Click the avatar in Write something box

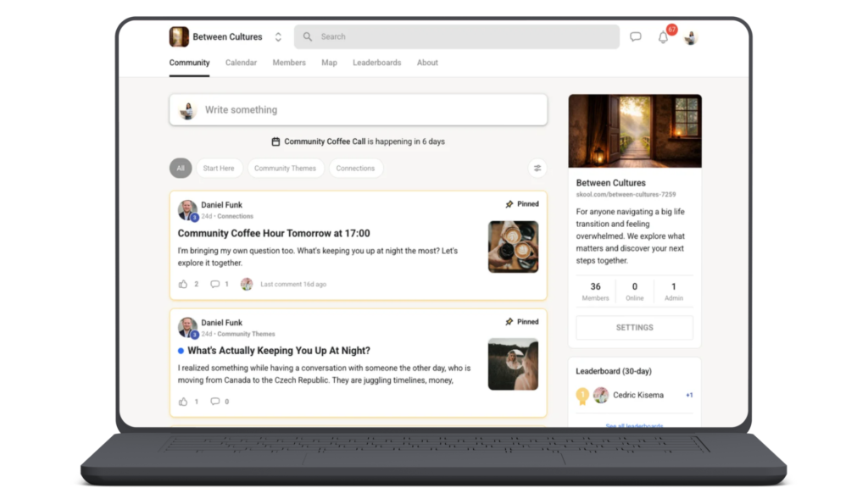[x=187, y=110]
